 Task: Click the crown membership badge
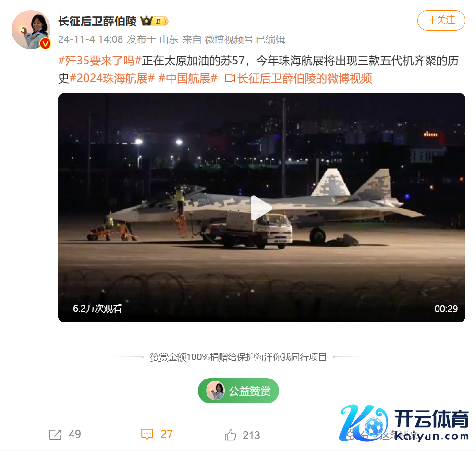155,21
